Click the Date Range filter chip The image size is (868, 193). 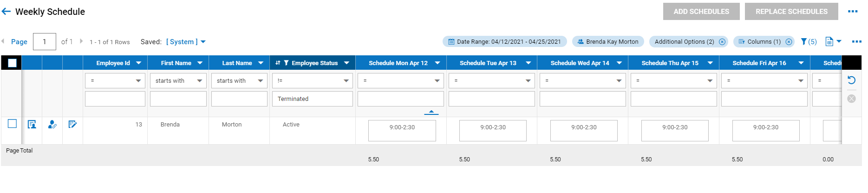click(x=504, y=42)
